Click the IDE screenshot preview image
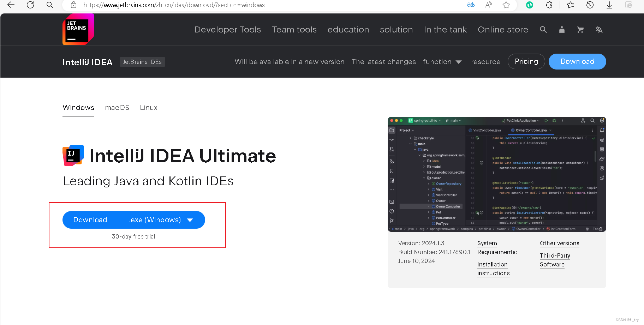Screen dimensions: 644x325 (497, 174)
